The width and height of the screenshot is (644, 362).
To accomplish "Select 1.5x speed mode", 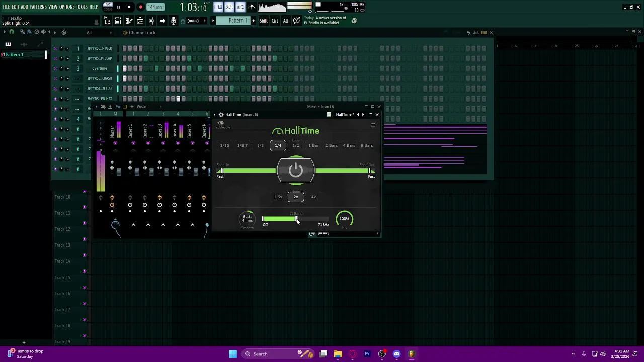I will pos(278,197).
